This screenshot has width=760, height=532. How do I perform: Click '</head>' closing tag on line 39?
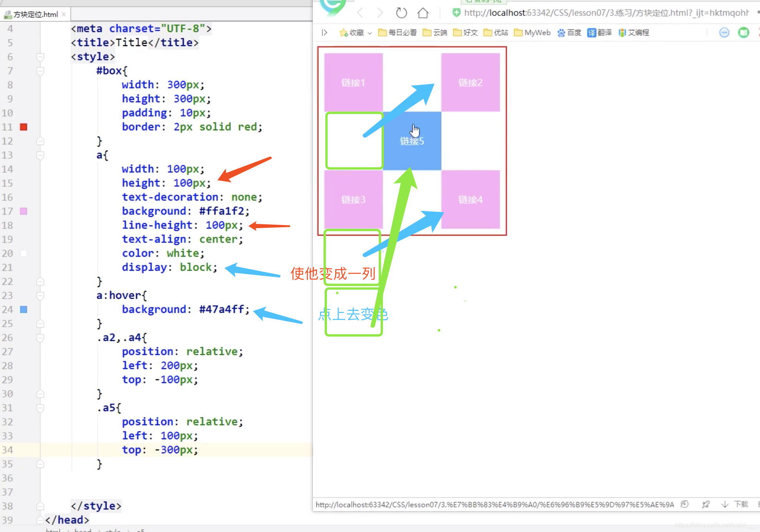[67, 520]
